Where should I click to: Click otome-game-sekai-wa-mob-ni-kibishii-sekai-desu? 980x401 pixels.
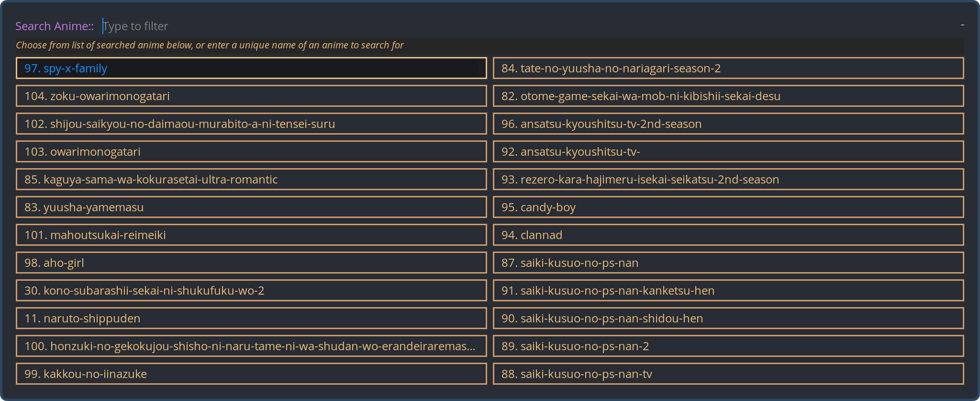728,96
